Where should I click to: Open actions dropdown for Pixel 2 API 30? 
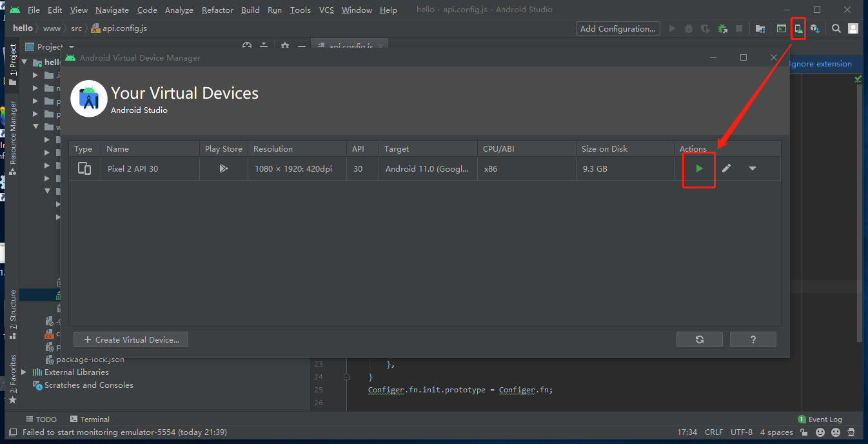[x=753, y=168]
